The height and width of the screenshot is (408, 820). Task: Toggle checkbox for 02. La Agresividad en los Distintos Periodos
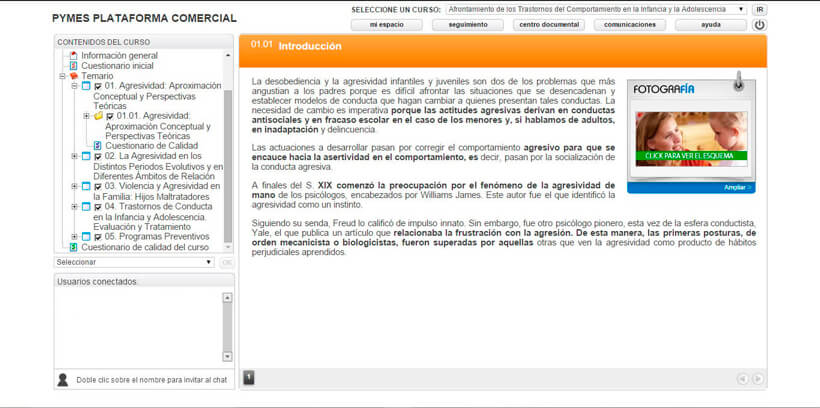pos(98,156)
